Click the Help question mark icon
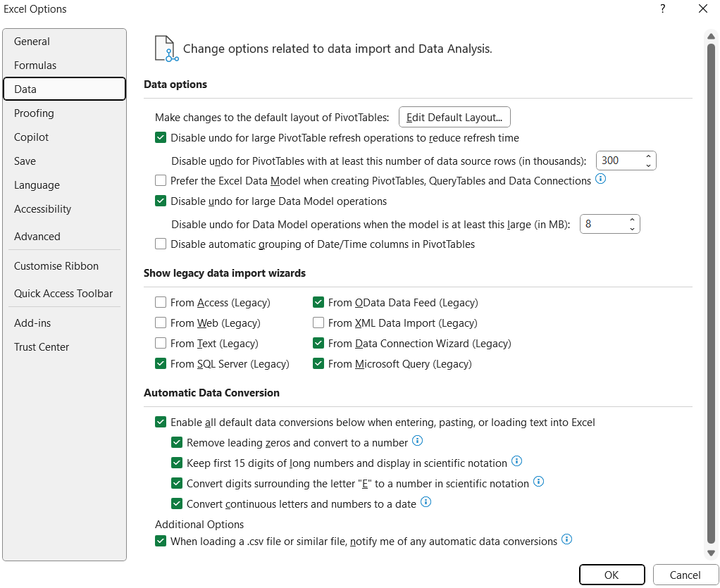This screenshot has height=588, width=720. [663, 8]
